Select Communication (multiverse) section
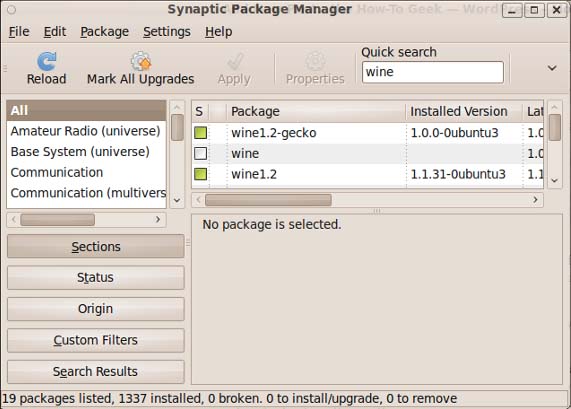Viewport: 571px width, 409px height. coord(86,193)
